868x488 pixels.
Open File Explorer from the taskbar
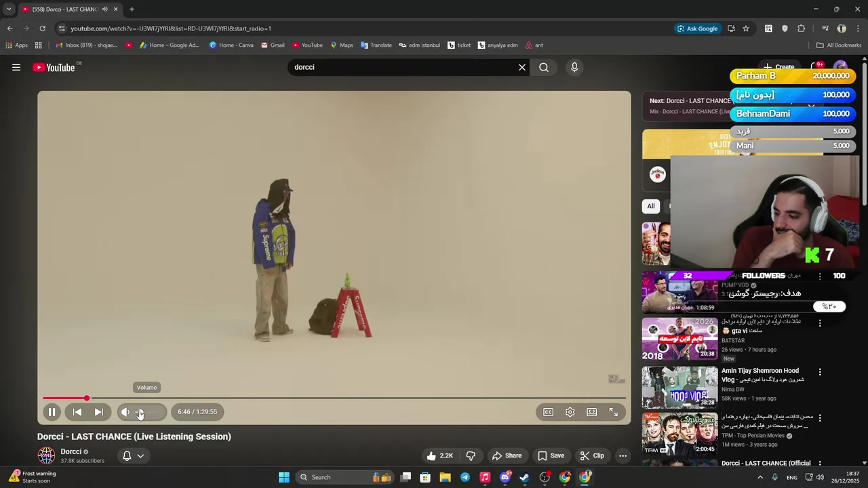(445, 477)
